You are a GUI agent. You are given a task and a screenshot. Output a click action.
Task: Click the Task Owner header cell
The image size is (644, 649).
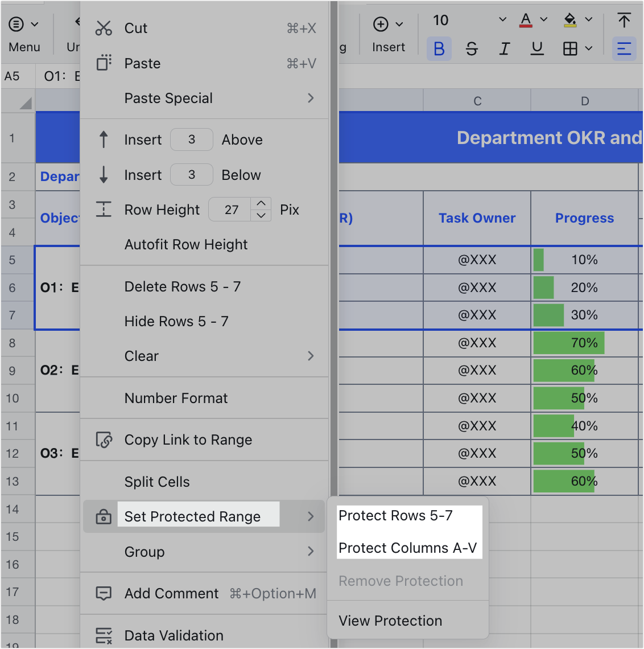coord(477,218)
